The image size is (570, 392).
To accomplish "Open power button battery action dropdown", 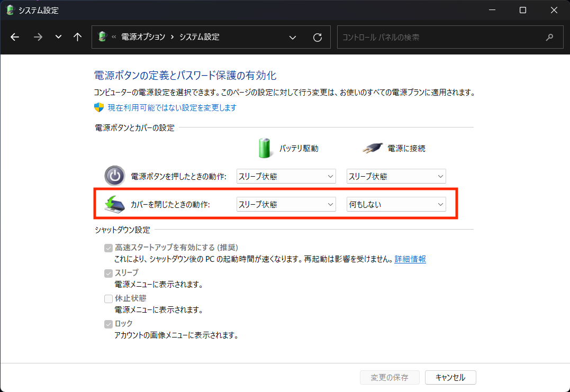I will (286, 176).
